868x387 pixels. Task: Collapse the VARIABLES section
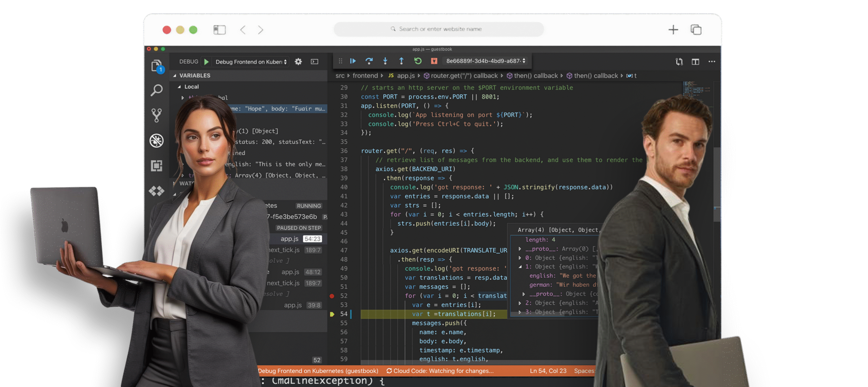coord(175,76)
